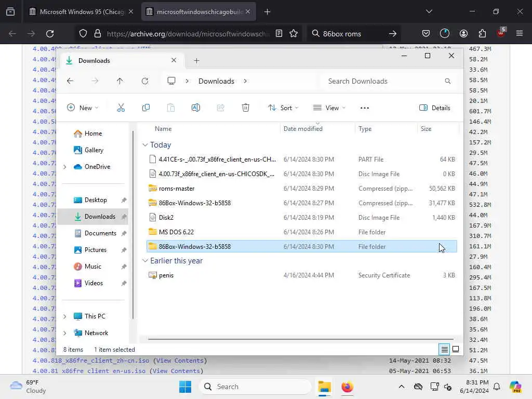Sort files by Name column header

coord(163,129)
